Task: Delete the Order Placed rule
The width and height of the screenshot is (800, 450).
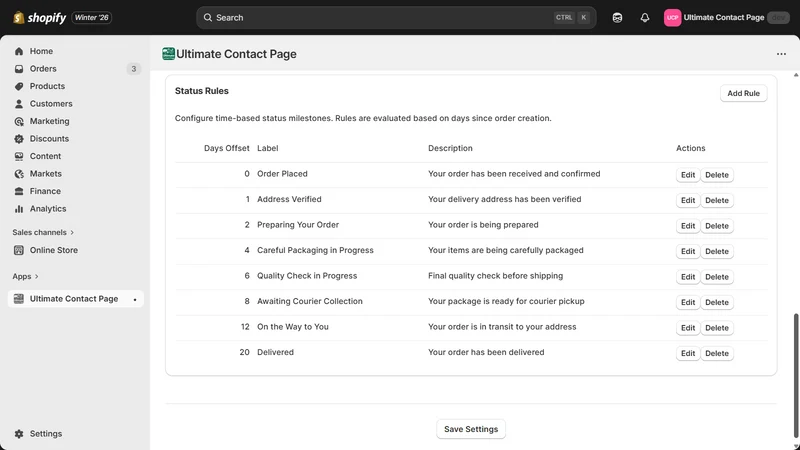Action: pyautogui.click(x=717, y=174)
